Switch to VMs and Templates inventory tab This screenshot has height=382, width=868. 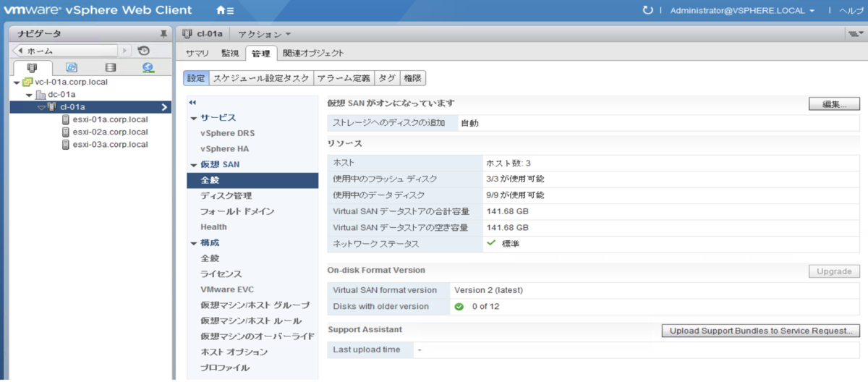pyautogui.click(x=72, y=67)
